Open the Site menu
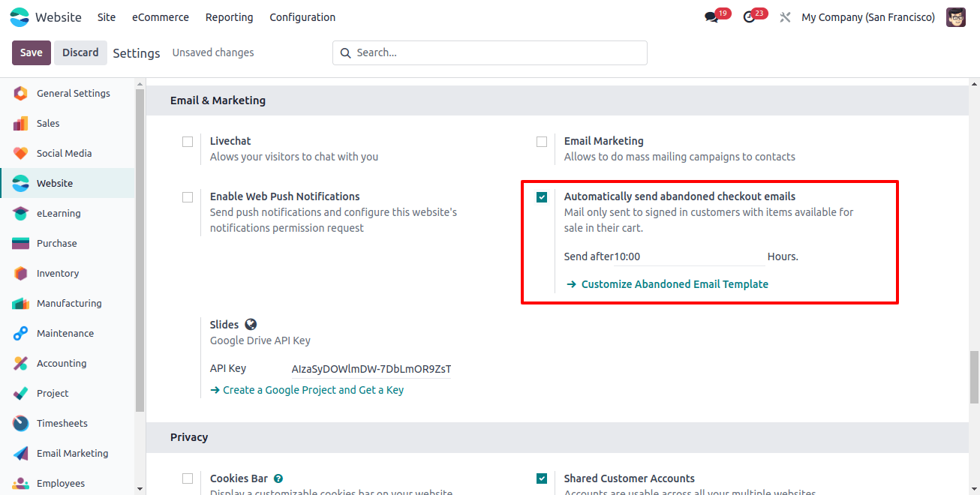Viewport: 980px width, 495px height. [107, 17]
